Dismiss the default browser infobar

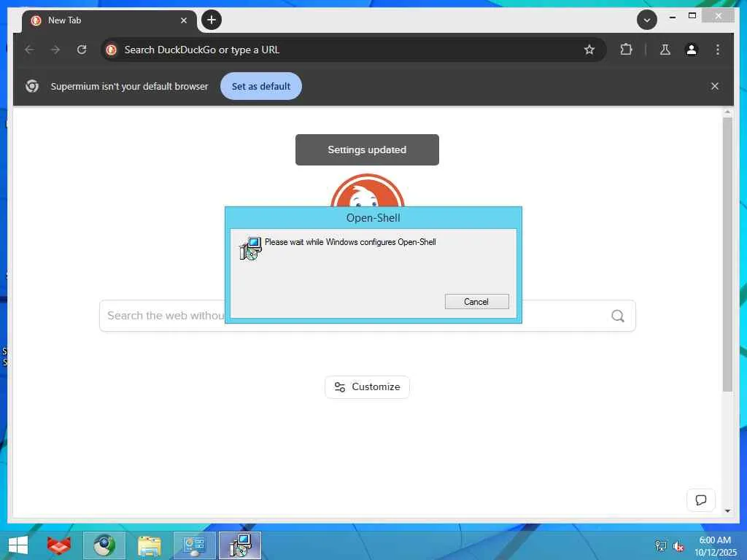pyautogui.click(x=715, y=86)
